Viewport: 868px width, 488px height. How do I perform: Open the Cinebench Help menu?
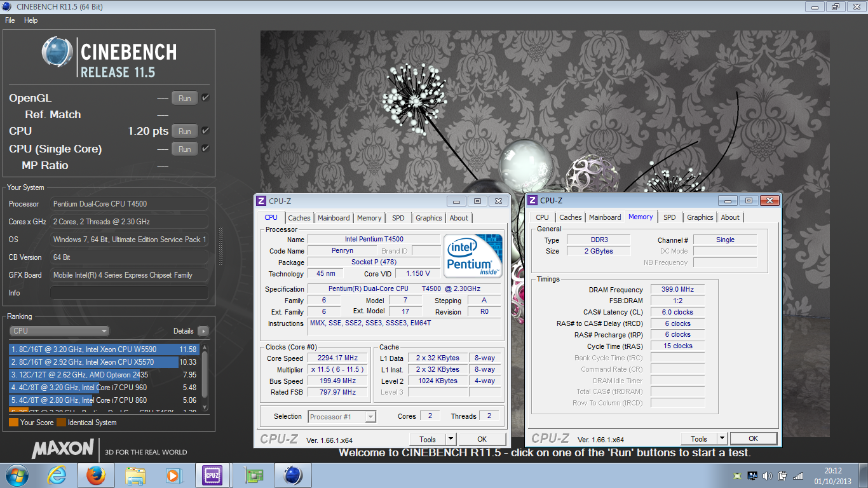(x=31, y=20)
